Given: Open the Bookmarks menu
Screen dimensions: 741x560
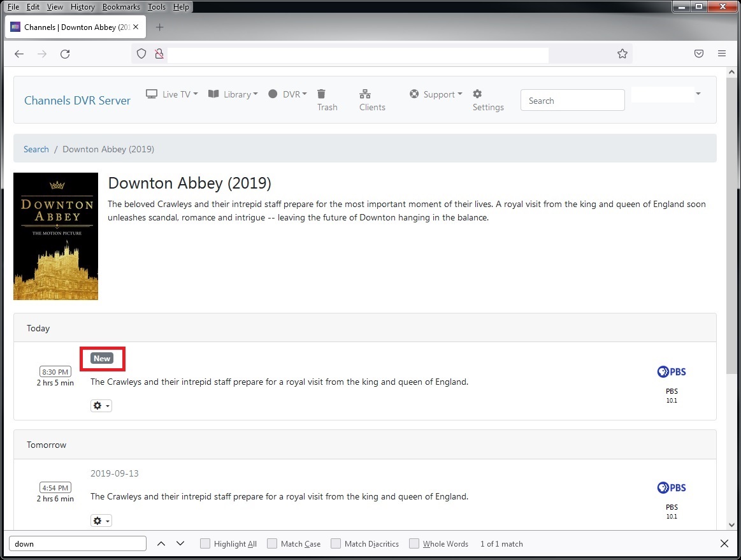Looking at the screenshot, I should click(x=121, y=7).
